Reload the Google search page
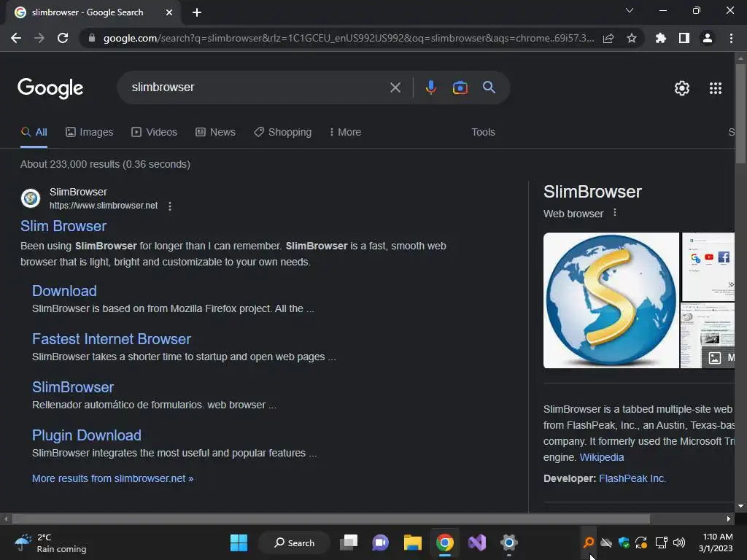Viewport: 747px width, 560px height. point(63,38)
